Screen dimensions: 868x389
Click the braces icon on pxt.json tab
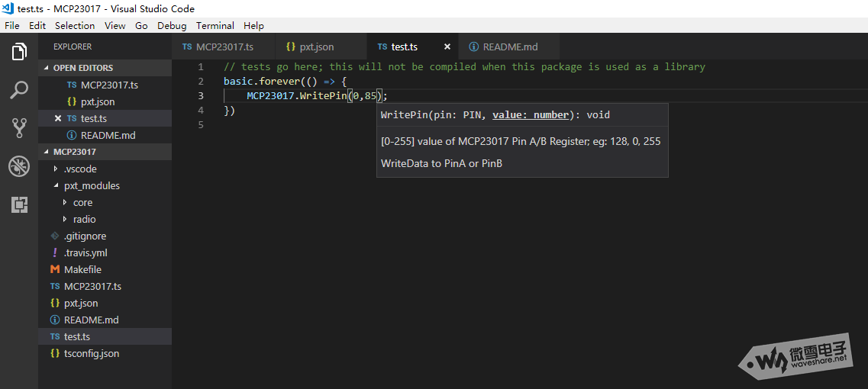pos(291,47)
